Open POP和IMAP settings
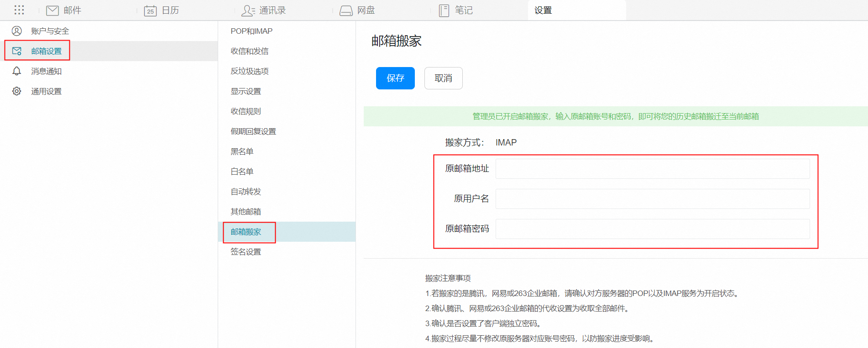The height and width of the screenshot is (348, 868). click(251, 31)
